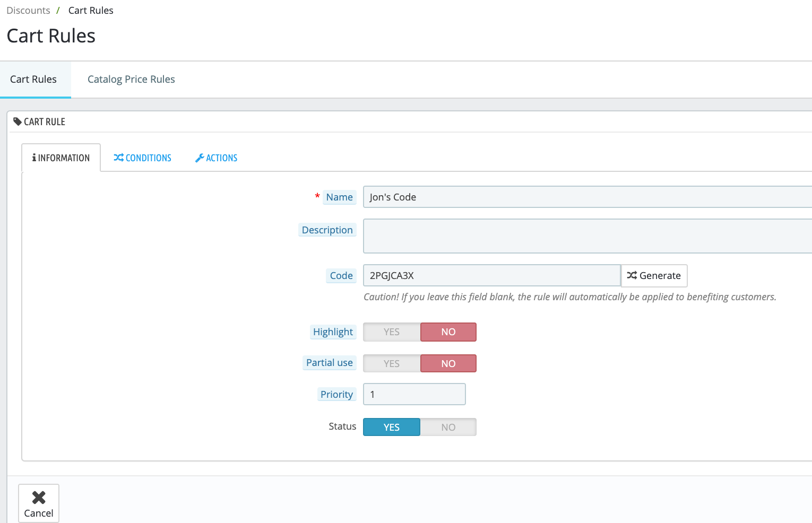
Task: Focus the Description text area
Action: [588, 236]
